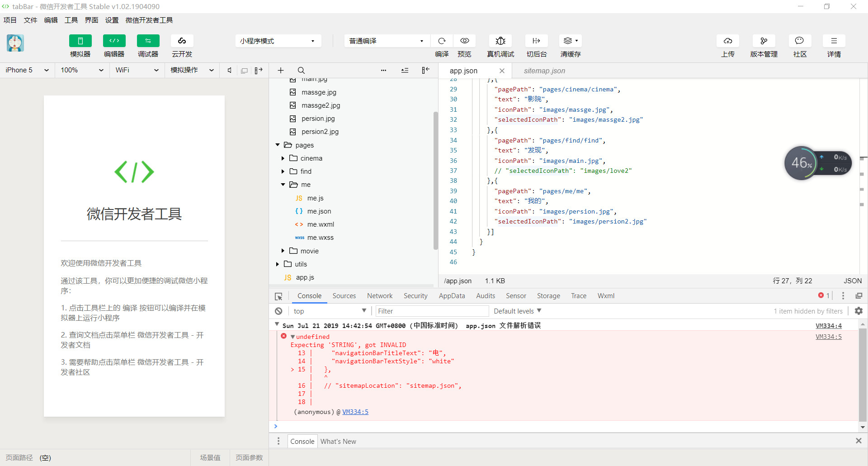Screen dimensions: 868x466
Task: Toggle the 编辑器 editor panel button
Action: pyautogui.click(x=114, y=41)
